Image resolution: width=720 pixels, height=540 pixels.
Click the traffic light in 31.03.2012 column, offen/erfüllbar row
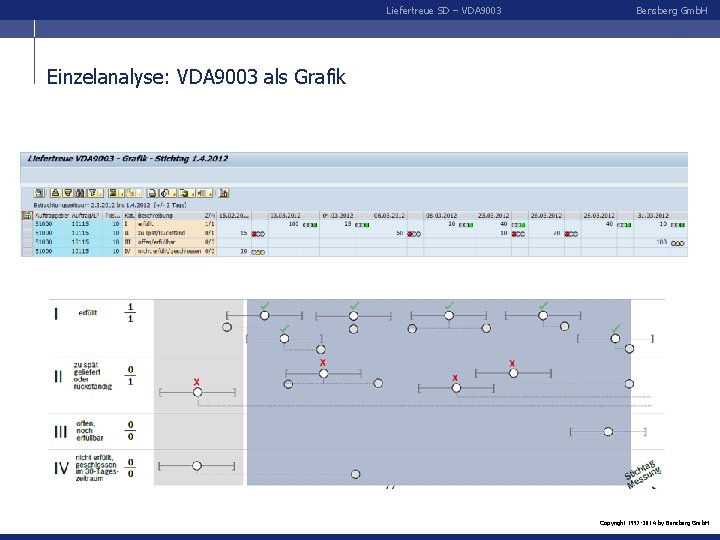[678, 243]
